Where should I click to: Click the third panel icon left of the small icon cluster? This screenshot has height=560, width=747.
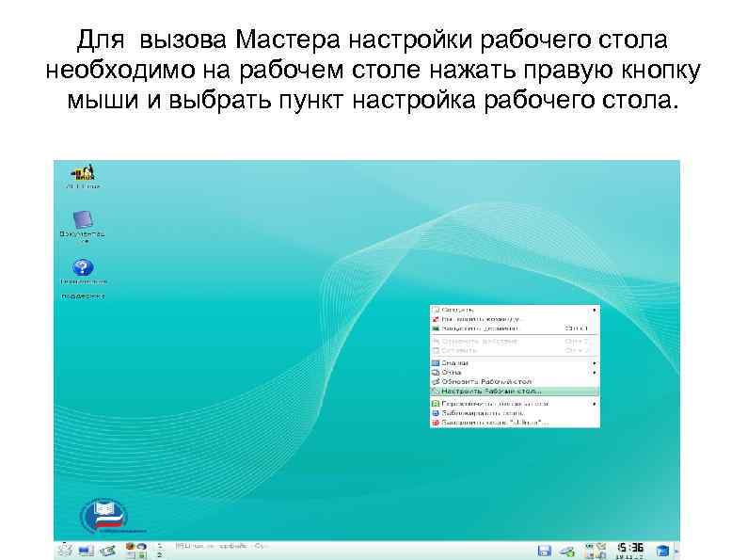pos(107,551)
